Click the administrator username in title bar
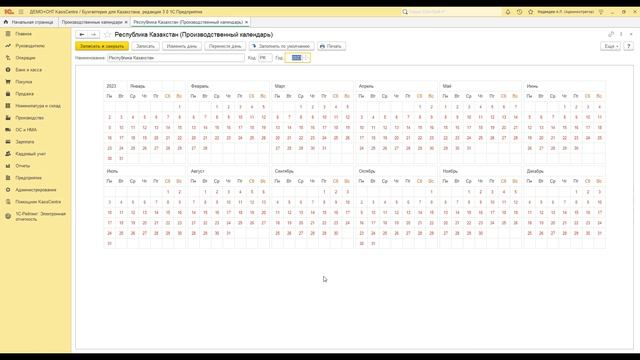 565,12
